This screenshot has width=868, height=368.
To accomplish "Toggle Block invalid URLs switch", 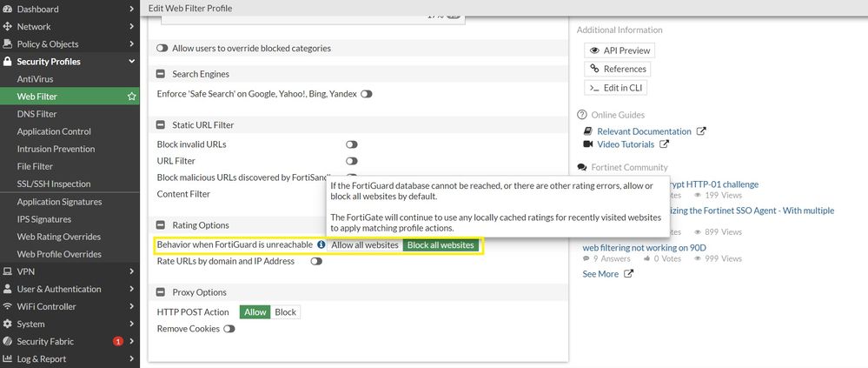I will click(352, 144).
